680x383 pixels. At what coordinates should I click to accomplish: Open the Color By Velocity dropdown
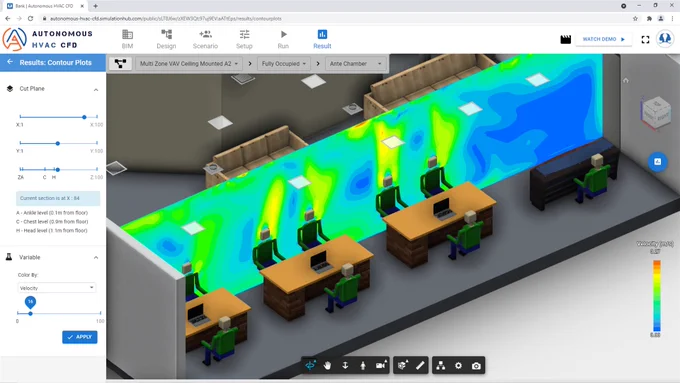pyautogui.click(x=56, y=288)
